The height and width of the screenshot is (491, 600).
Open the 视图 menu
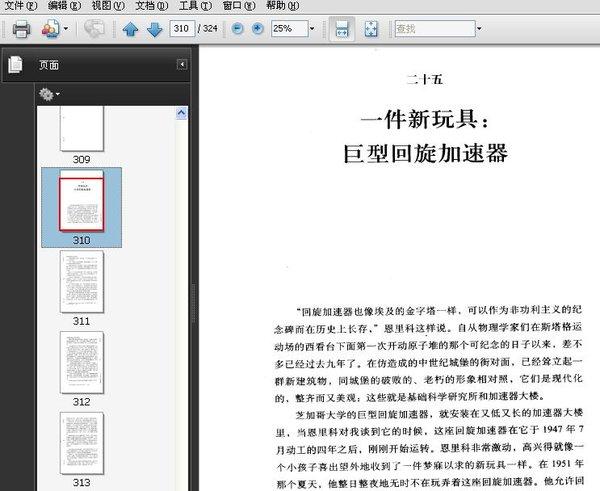click(x=108, y=6)
